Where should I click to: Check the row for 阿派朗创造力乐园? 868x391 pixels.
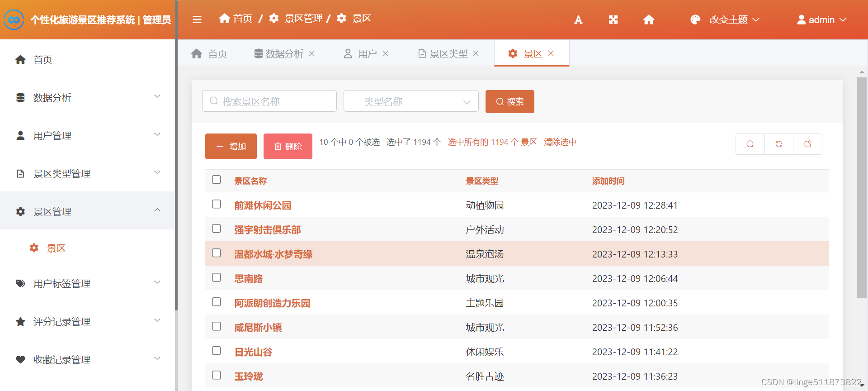click(x=217, y=302)
